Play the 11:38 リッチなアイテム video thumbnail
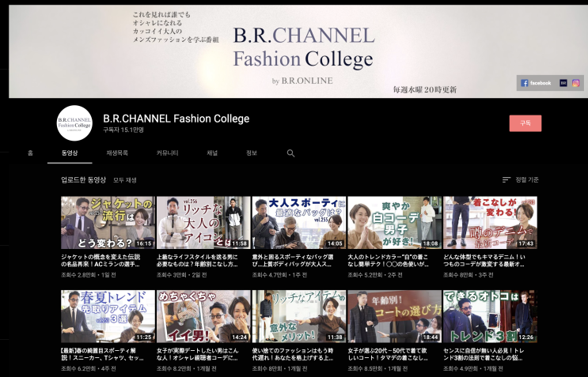This screenshot has height=377, width=588. tap(299, 316)
